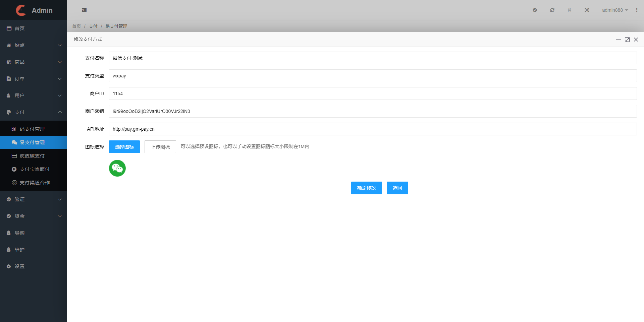Viewport: 644px width, 322px height.
Task: Focus the API地址 input field
Action: pos(373,129)
